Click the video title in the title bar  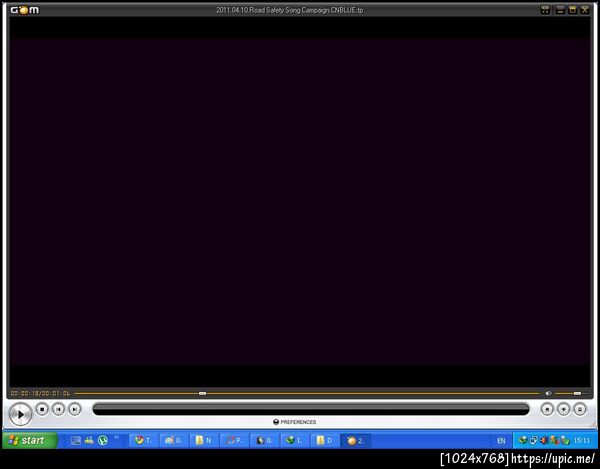click(x=290, y=10)
